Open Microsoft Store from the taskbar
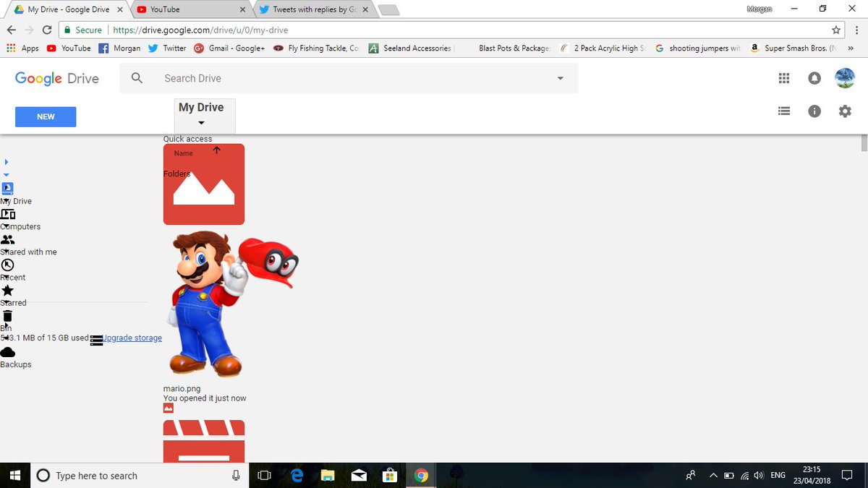This screenshot has width=868, height=488. 390,476
